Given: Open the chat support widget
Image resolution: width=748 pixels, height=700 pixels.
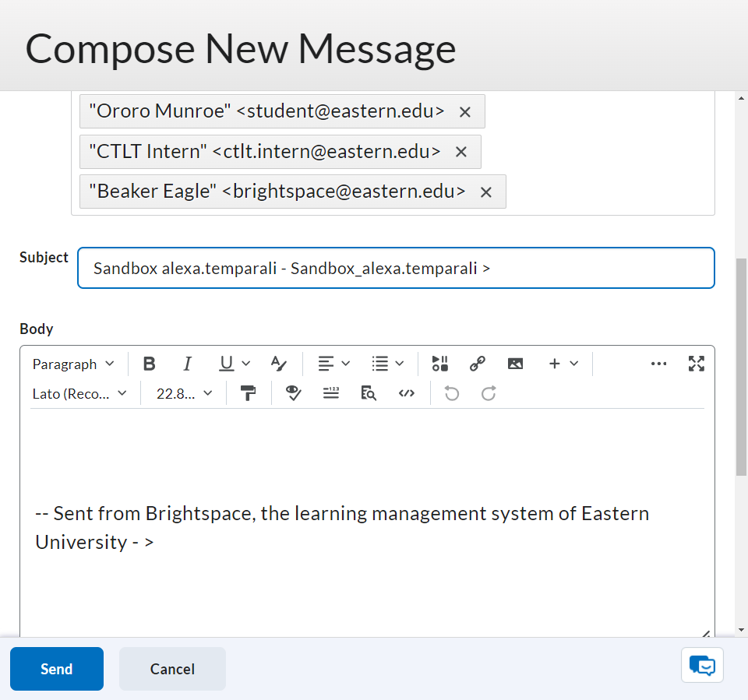Looking at the screenshot, I should (702, 665).
